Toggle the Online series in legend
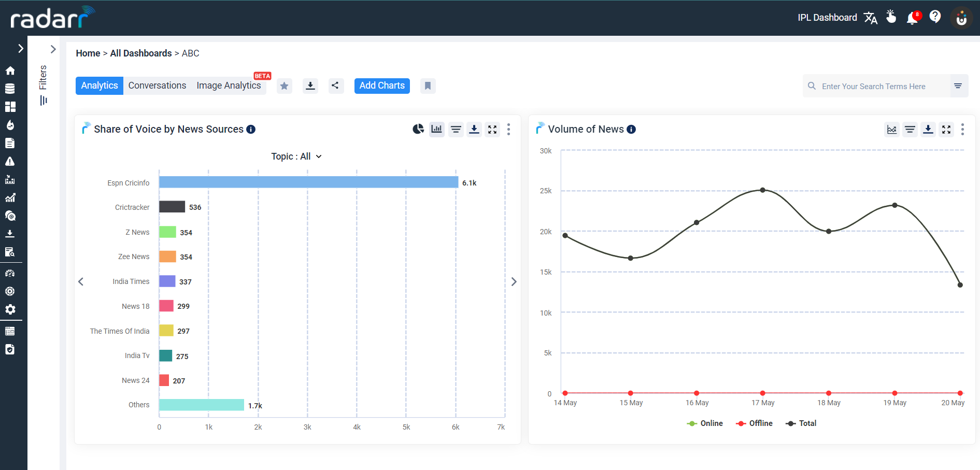Viewport: 980px width, 470px height. [705, 423]
